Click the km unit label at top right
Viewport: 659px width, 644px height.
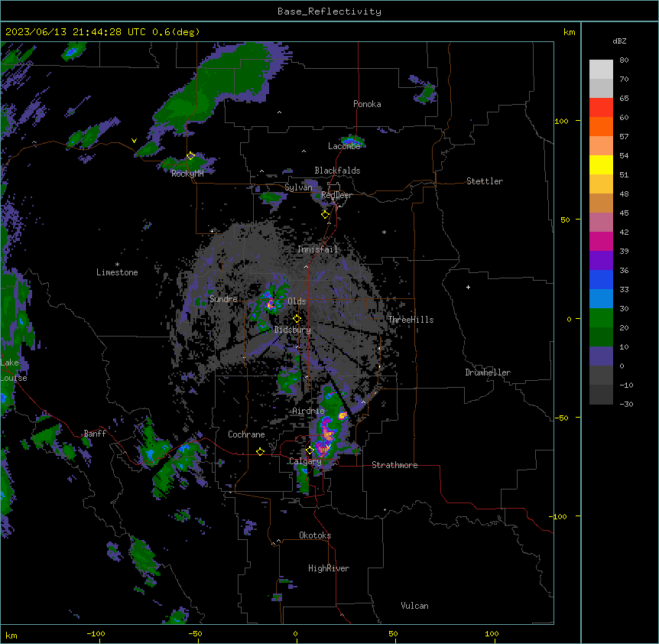[570, 32]
